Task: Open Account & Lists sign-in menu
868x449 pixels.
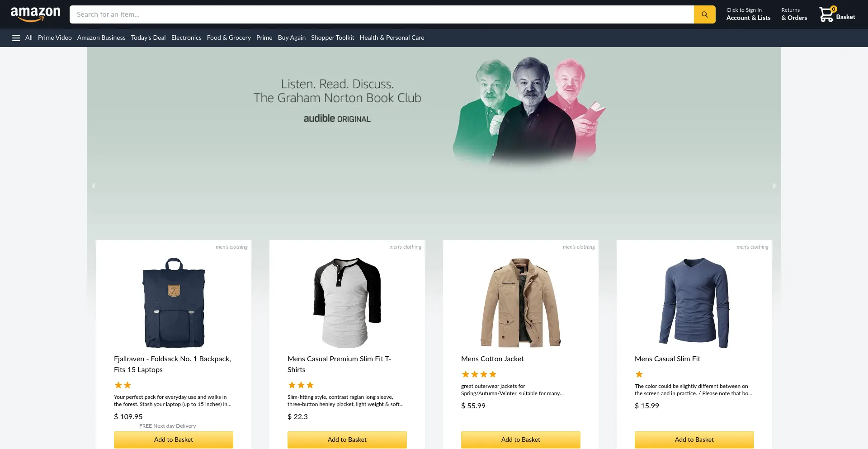Action: tap(748, 14)
